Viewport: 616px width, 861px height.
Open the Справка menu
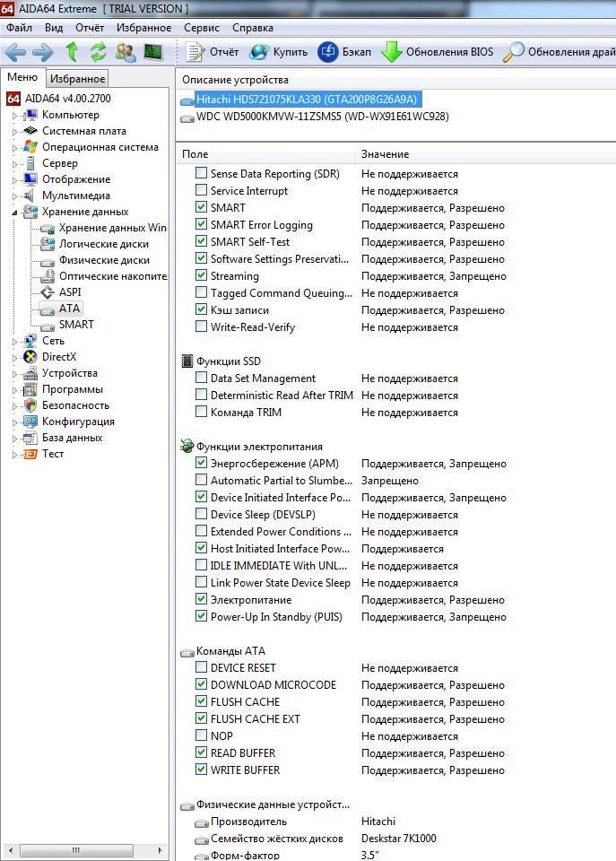(253, 28)
